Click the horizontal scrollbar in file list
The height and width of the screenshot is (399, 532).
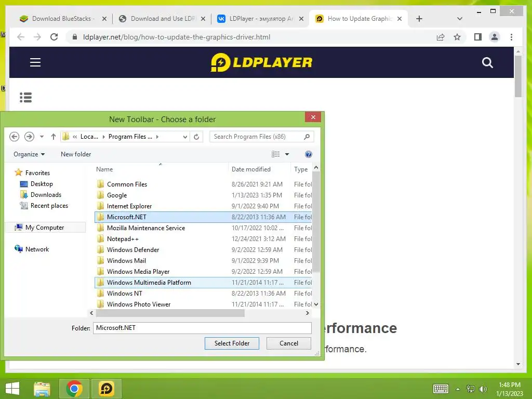pyautogui.click(x=170, y=313)
